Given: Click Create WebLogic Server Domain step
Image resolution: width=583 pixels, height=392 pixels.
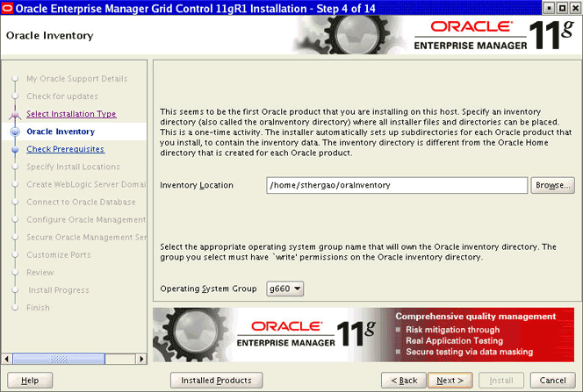Looking at the screenshot, I should 86,184.
